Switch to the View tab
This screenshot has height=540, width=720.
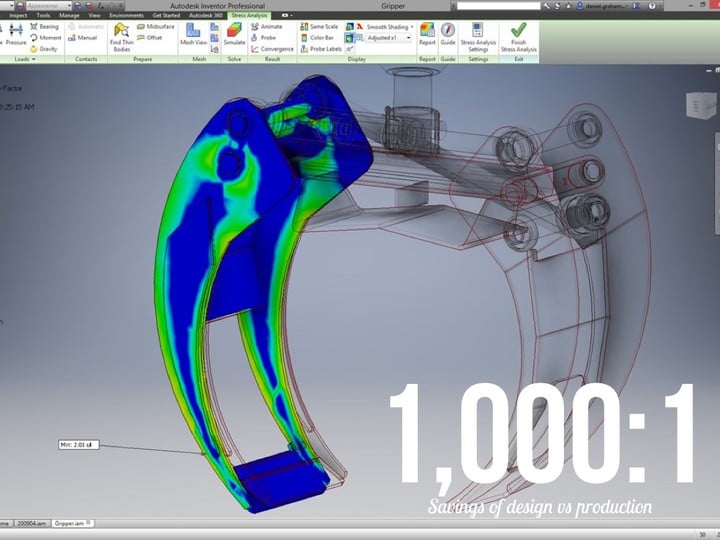94,15
